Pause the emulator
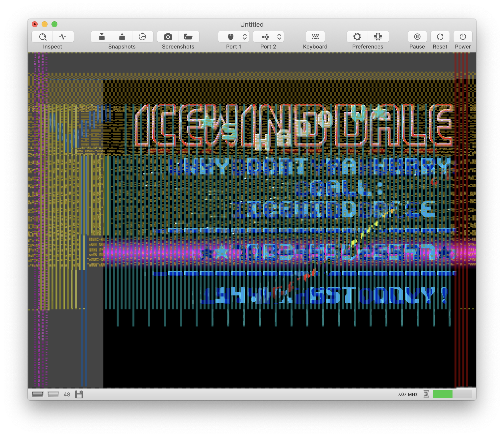This screenshot has height=437, width=504. 417,37
